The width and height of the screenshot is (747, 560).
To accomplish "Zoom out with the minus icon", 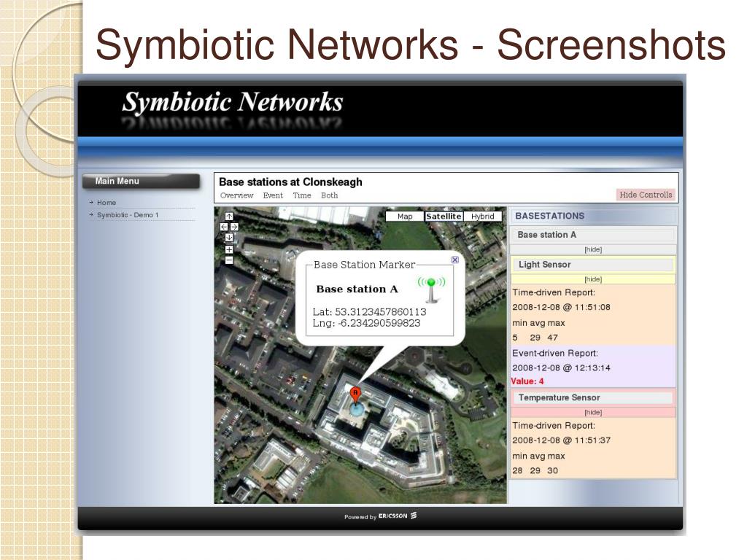I will (x=228, y=260).
